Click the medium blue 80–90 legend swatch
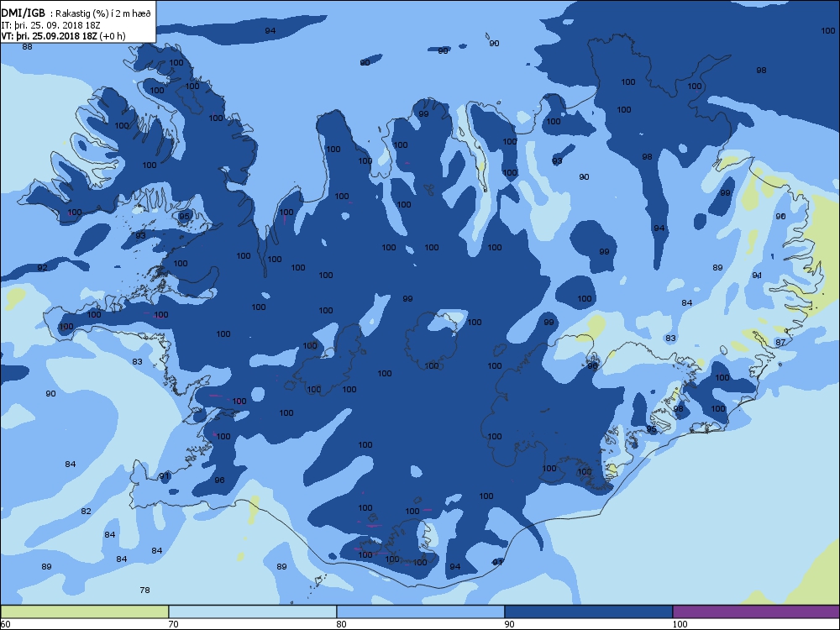Viewport: 840px width, 630px height. pos(421,612)
